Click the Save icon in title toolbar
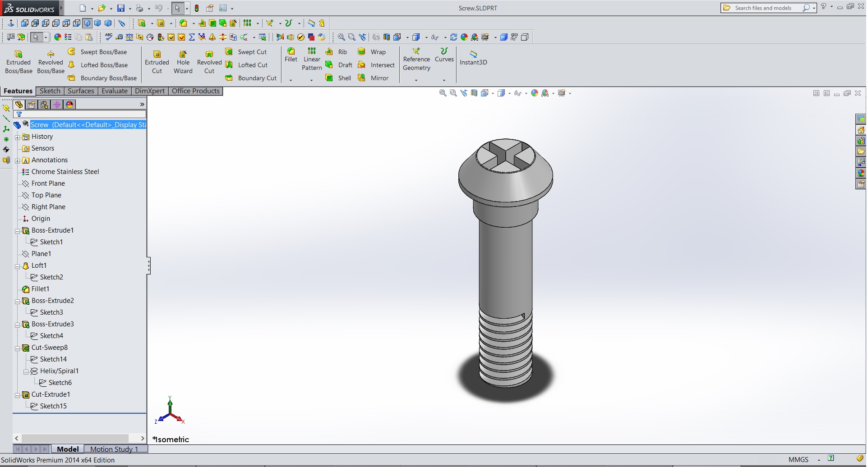This screenshot has height=467, width=868. 121,8
